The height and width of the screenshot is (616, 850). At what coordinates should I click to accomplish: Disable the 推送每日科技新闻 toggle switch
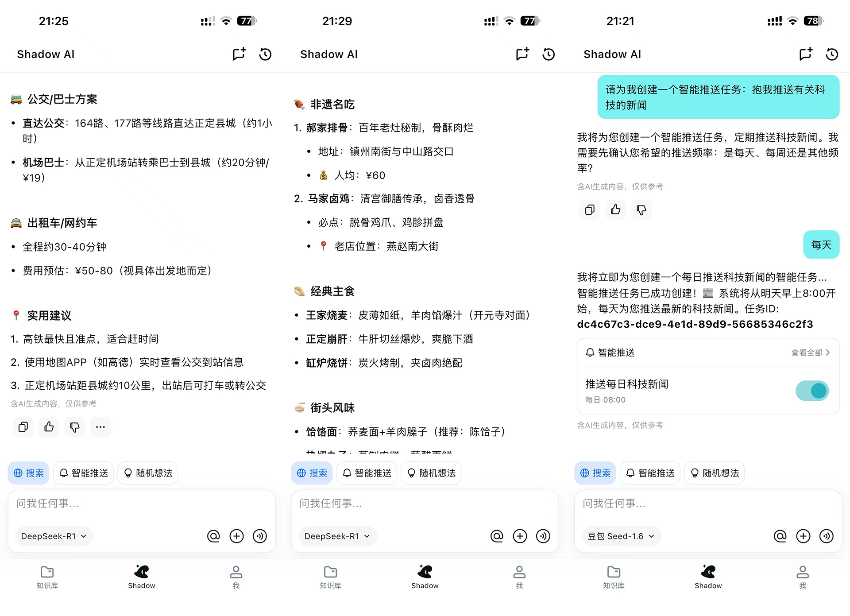point(812,391)
